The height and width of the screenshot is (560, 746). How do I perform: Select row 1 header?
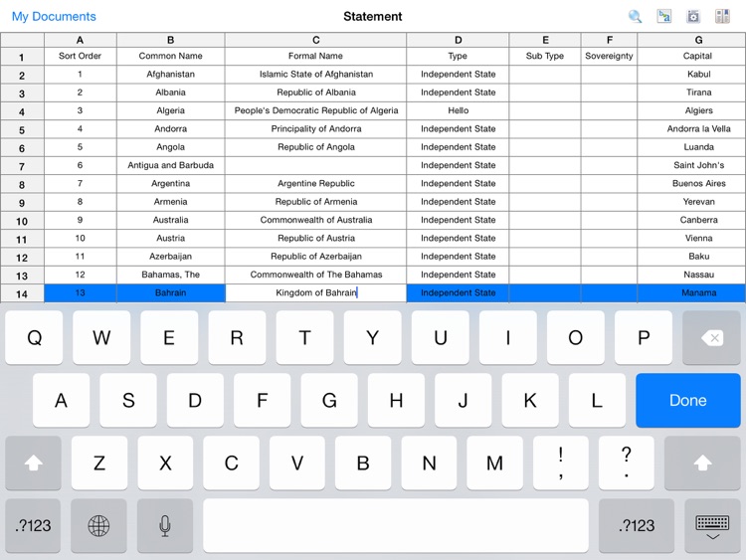click(x=22, y=57)
